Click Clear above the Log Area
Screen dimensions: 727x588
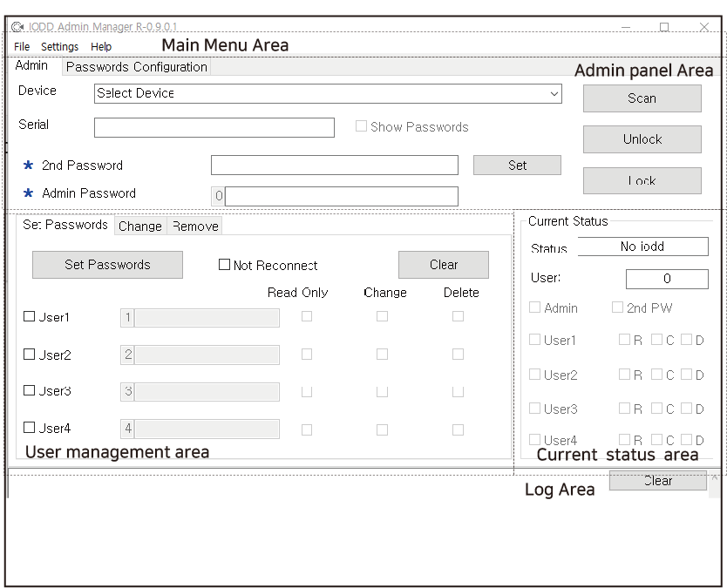point(658,480)
